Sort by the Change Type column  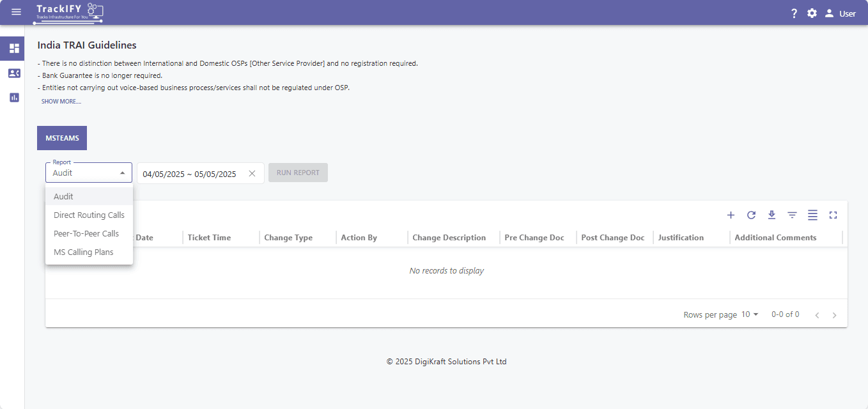coord(288,238)
